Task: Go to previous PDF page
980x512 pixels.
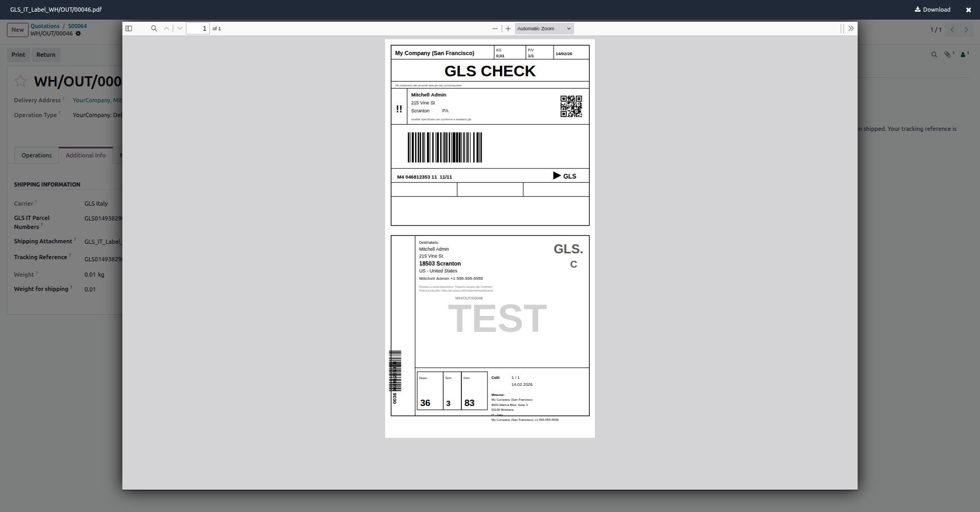Action: click(x=166, y=29)
